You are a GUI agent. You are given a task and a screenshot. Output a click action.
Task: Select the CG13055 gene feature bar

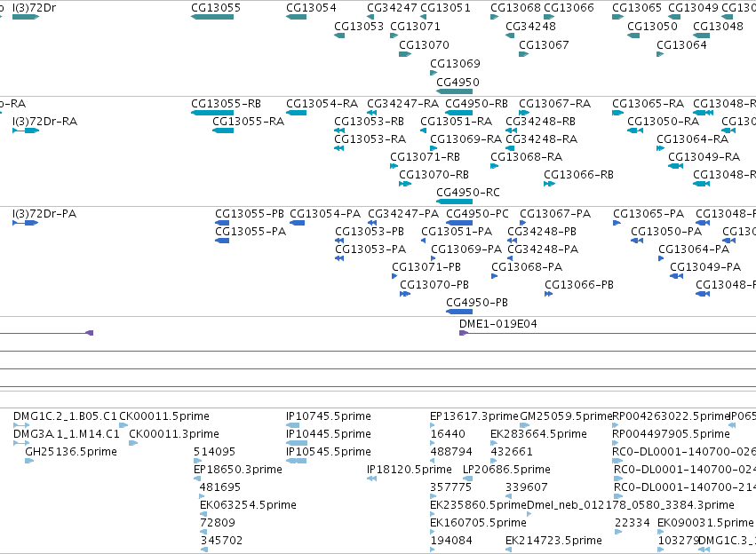pos(212,17)
